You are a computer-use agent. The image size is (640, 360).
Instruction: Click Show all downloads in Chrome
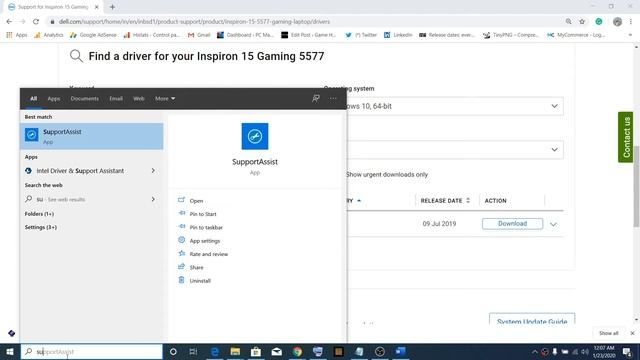(608, 333)
